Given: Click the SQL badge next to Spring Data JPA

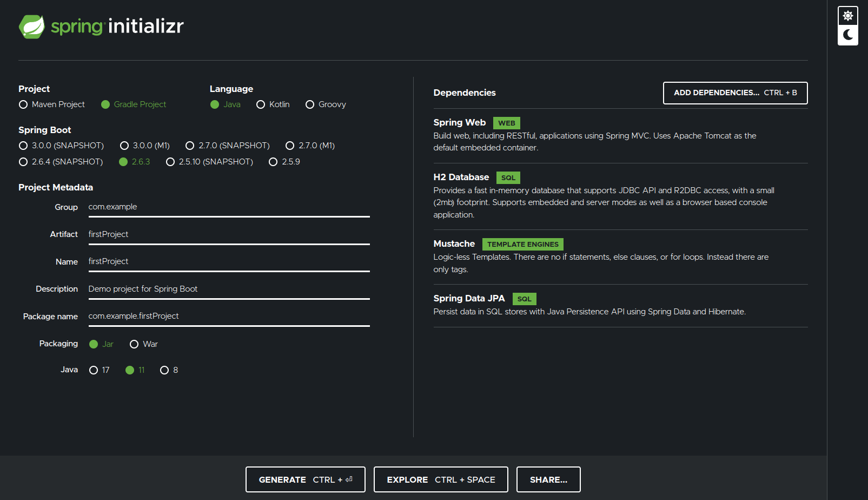Looking at the screenshot, I should click(525, 299).
